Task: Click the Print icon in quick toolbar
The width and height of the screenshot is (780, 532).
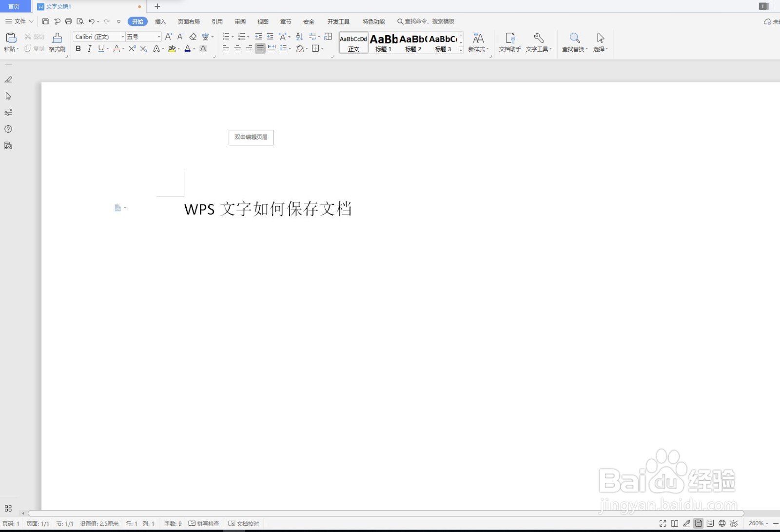Action: coord(69,21)
